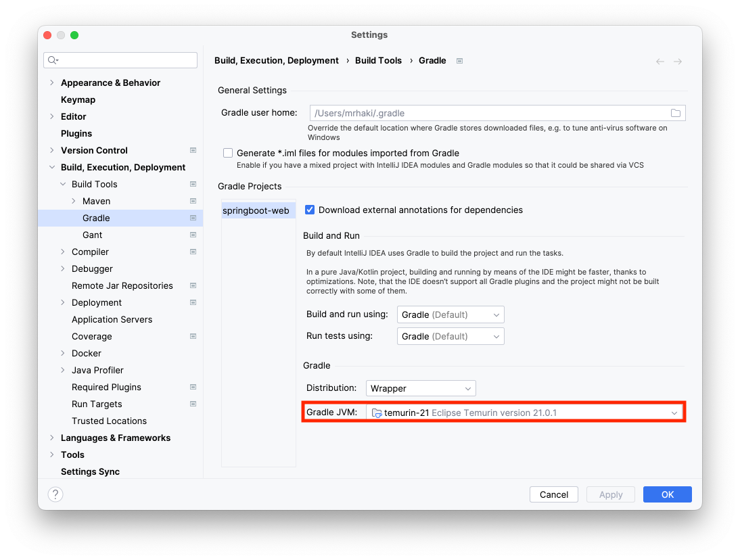Click Cancel to discard changes
Image resolution: width=740 pixels, height=560 pixels.
[553, 494]
